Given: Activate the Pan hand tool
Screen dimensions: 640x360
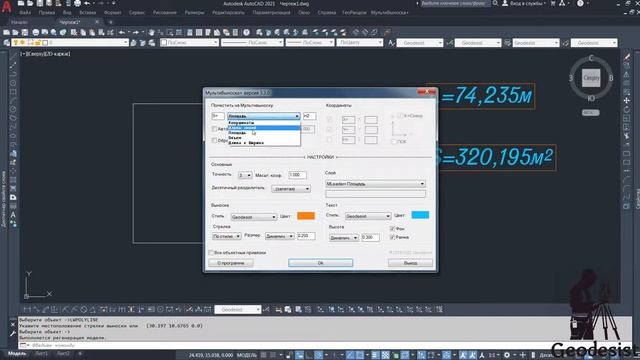Looking at the screenshot, I should (151, 32).
